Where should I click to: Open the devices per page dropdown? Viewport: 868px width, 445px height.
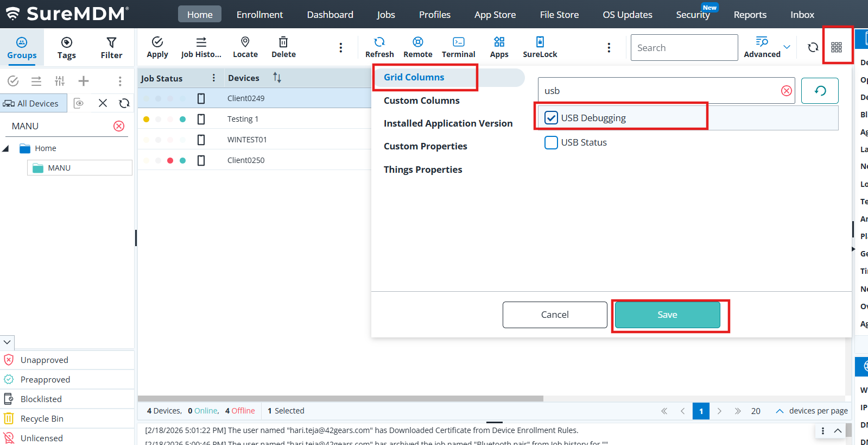[x=779, y=411]
